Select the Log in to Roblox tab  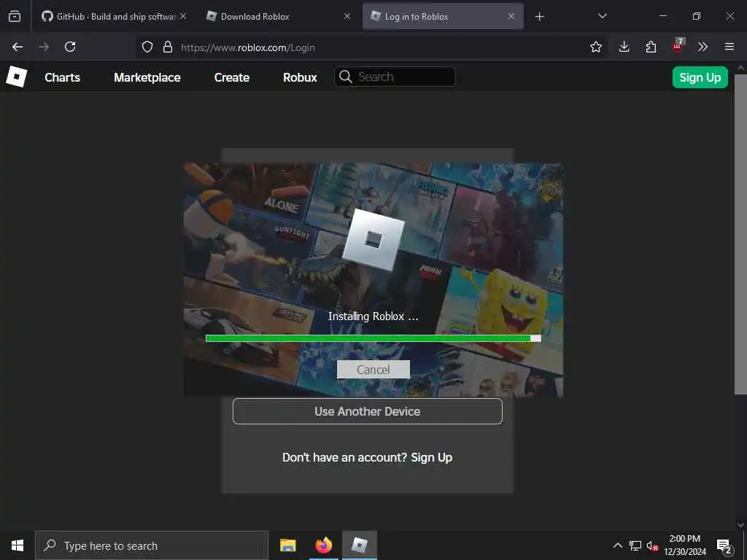coord(443,16)
